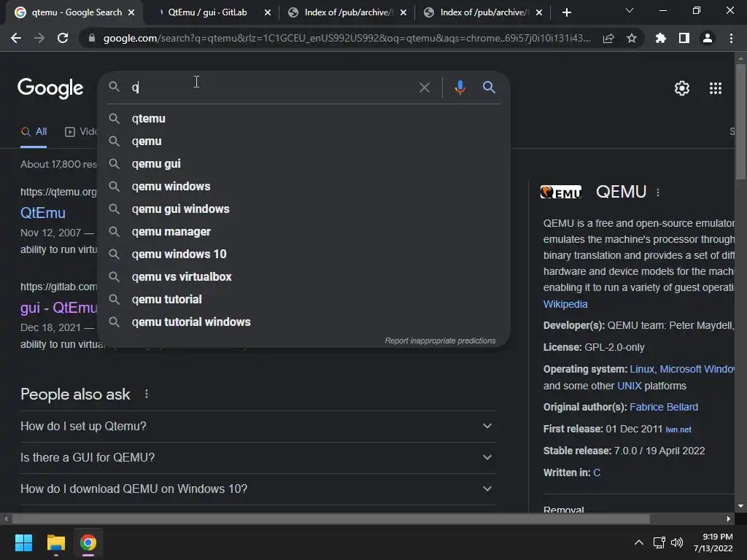The image size is (747, 560).
Task: Open the Chrome extensions puzzle icon
Action: pyautogui.click(x=660, y=38)
